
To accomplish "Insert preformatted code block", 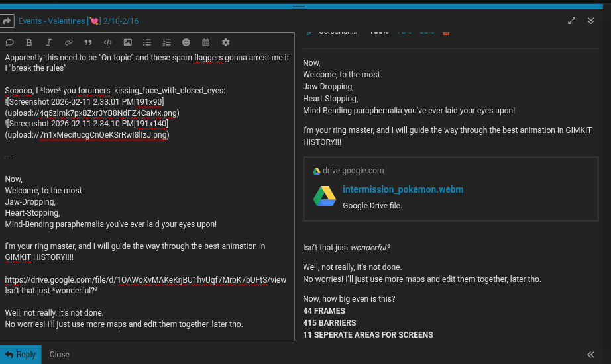I will point(107,42).
